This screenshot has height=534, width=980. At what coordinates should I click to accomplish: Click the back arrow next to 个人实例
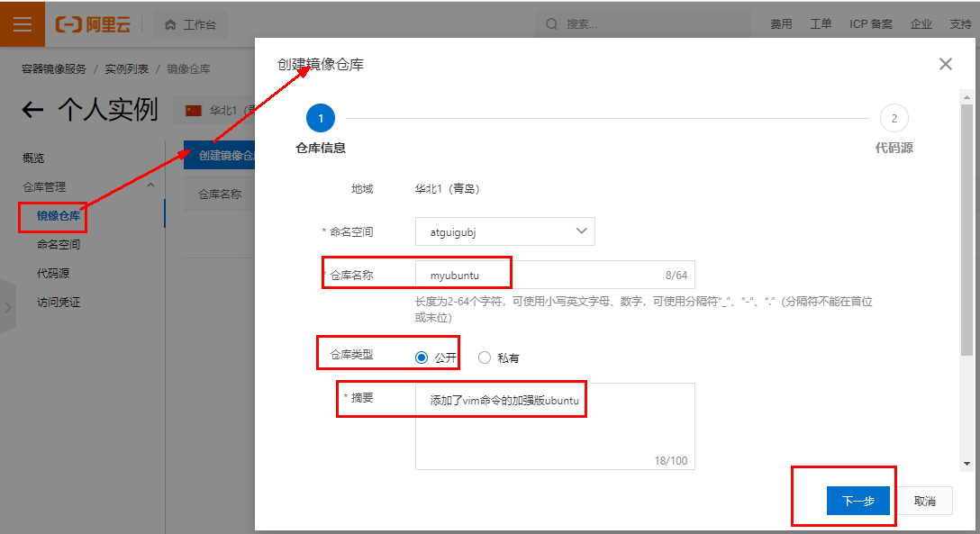coord(32,111)
